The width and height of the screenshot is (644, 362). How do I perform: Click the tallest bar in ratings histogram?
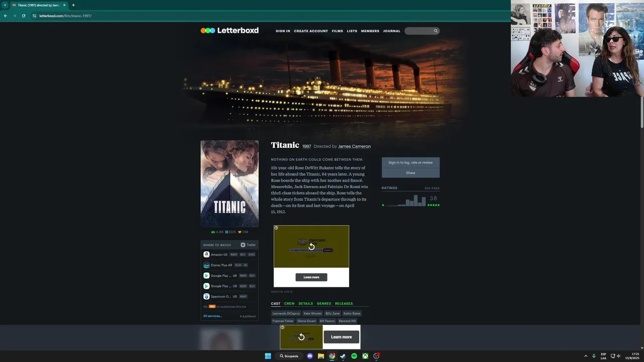tap(416, 201)
